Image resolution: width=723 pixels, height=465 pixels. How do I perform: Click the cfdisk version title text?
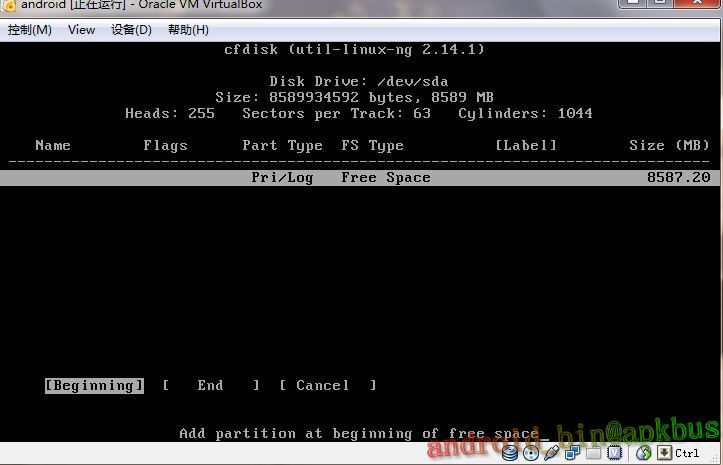pyautogui.click(x=355, y=49)
